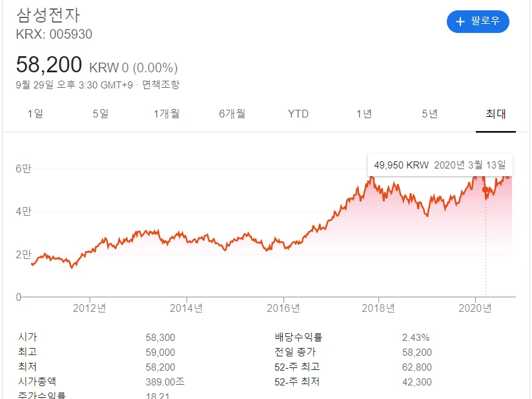Click the price tooltip showing 49,950 KRW

tap(439, 165)
